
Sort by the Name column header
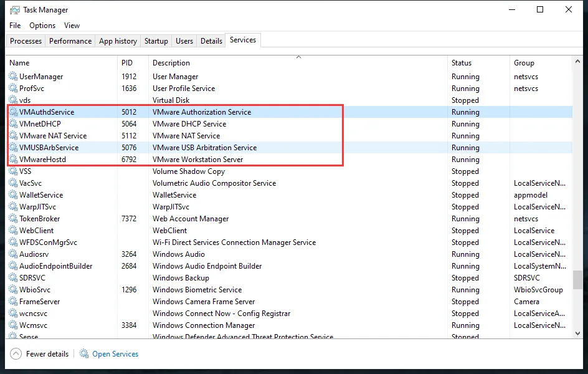pyautogui.click(x=62, y=63)
